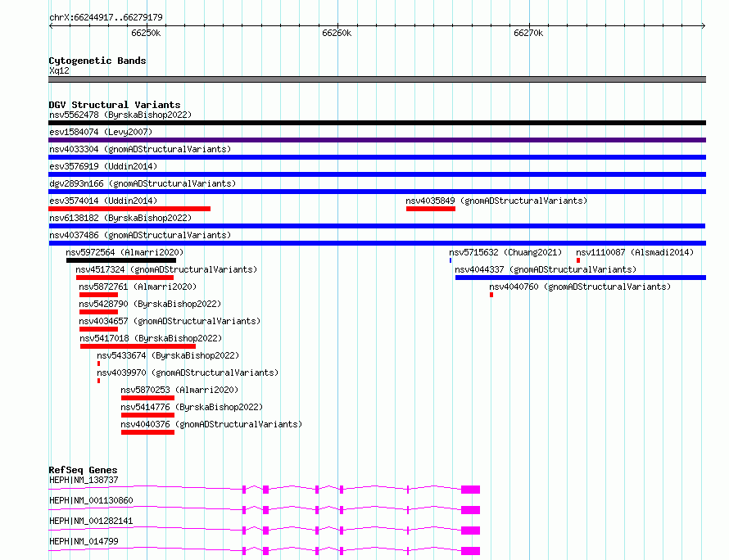Click nsv5870253 (Almarri2020) label
Viewport: 729px width, 560px height.
(x=179, y=390)
